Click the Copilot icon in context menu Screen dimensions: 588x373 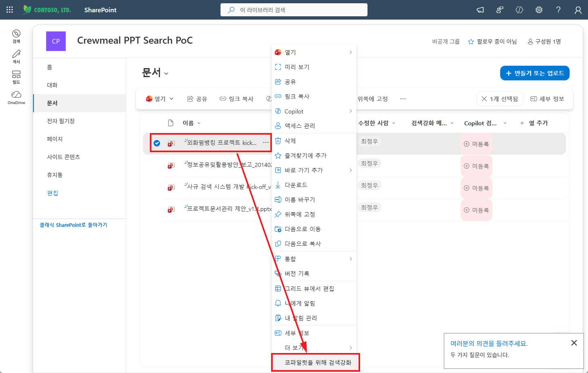[x=278, y=111]
